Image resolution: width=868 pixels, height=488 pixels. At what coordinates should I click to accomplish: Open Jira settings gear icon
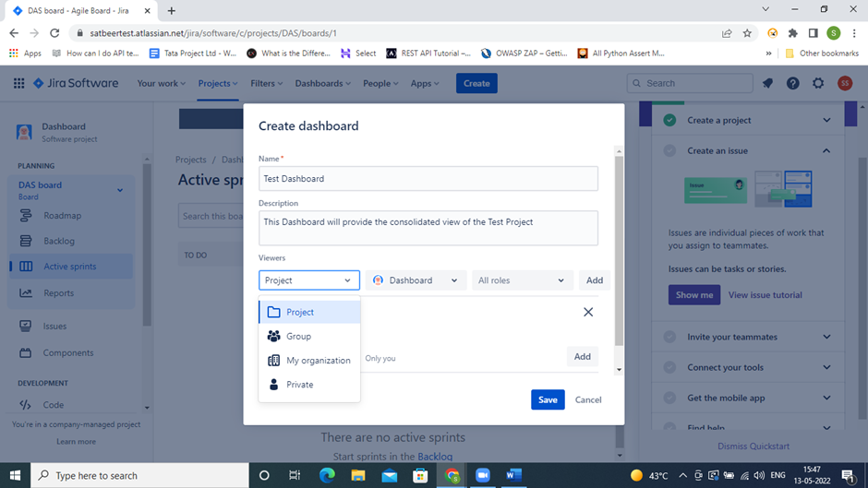818,83
